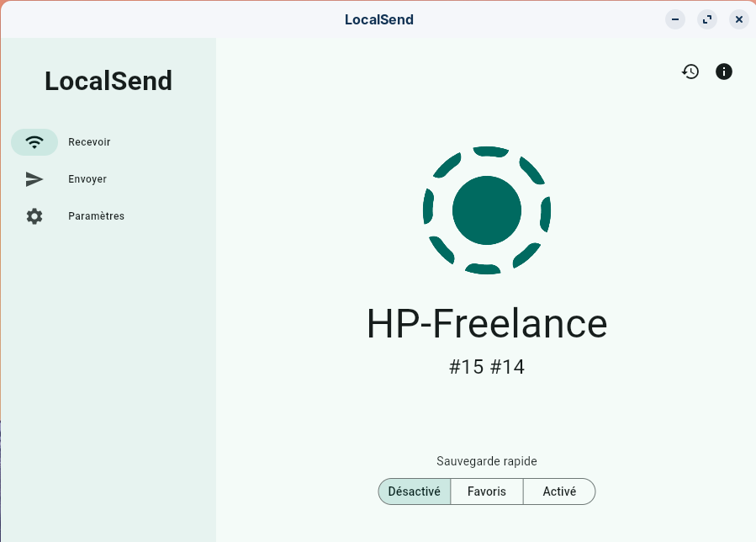Minimize the LocalSend window

click(675, 19)
